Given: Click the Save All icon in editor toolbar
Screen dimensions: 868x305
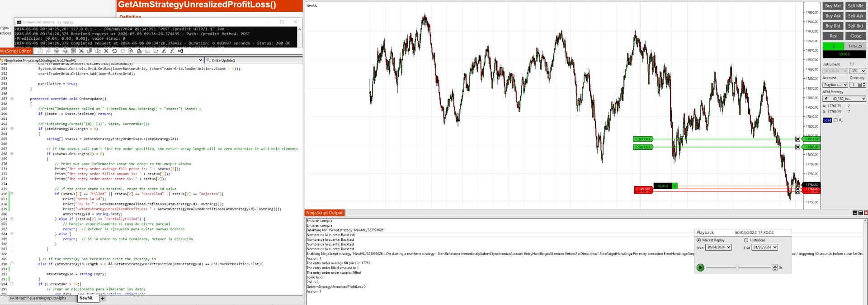Looking at the screenshot, I should 48,51.
